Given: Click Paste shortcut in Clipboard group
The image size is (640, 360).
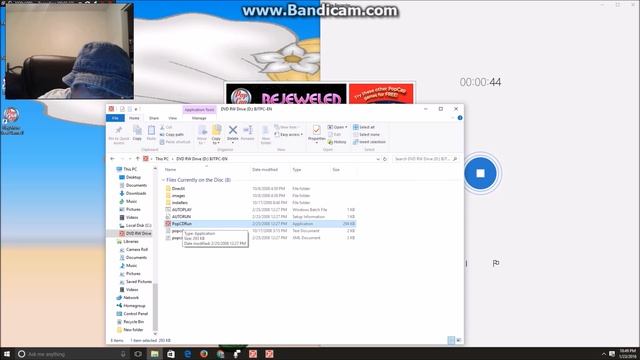Looking at the screenshot, I should [x=175, y=142].
